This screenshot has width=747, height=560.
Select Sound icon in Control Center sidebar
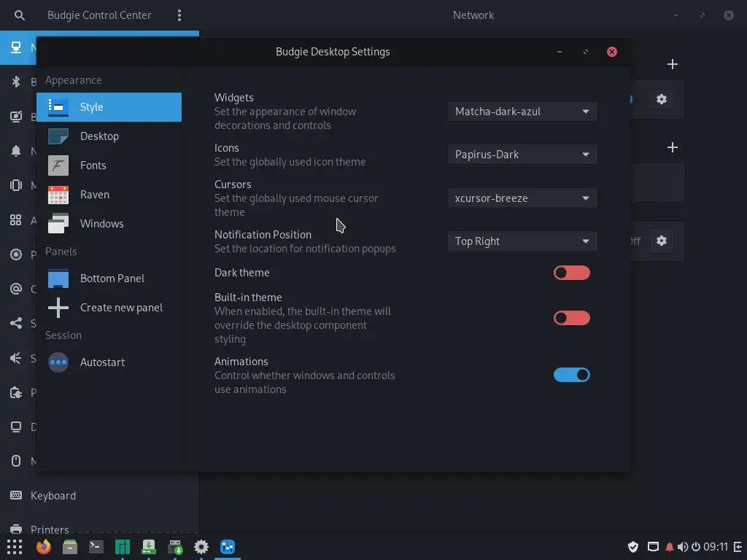click(x=16, y=358)
